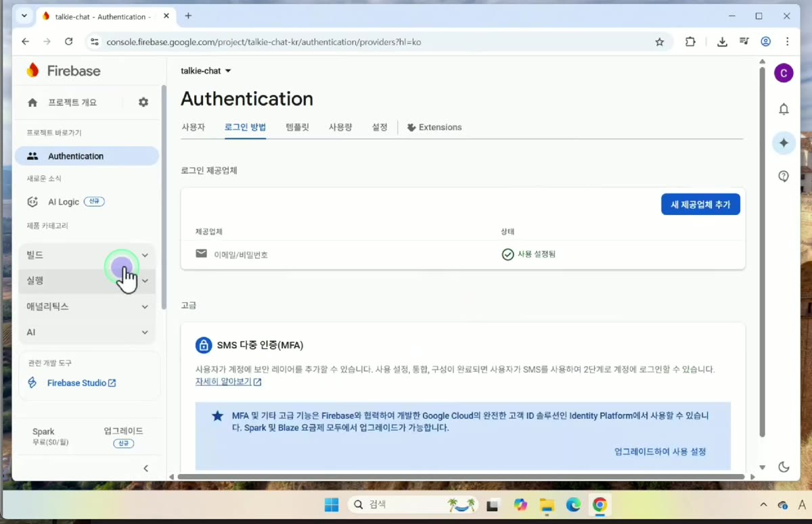The width and height of the screenshot is (812, 524).
Task: Collapse the sidebar with chevron
Action: pyautogui.click(x=146, y=468)
